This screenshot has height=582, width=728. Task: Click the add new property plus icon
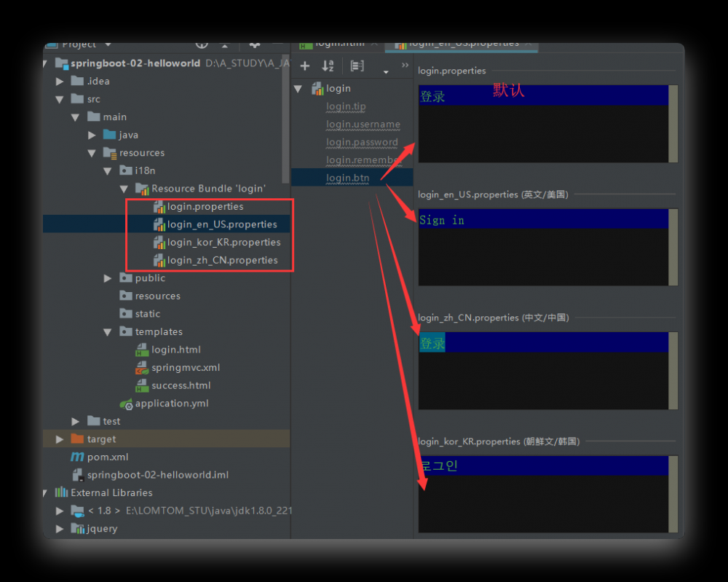coord(305,66)
